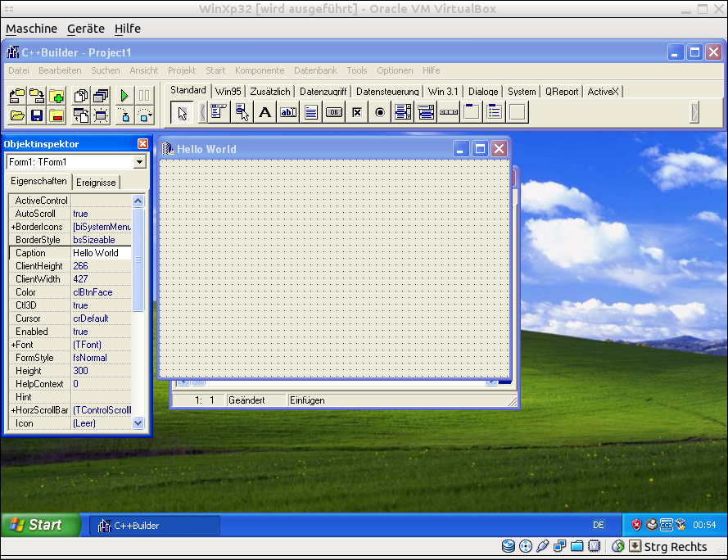The width and height of the screenshot is (728, 560).
Task: Click the Open File folder icon
Action: (17, 115)
